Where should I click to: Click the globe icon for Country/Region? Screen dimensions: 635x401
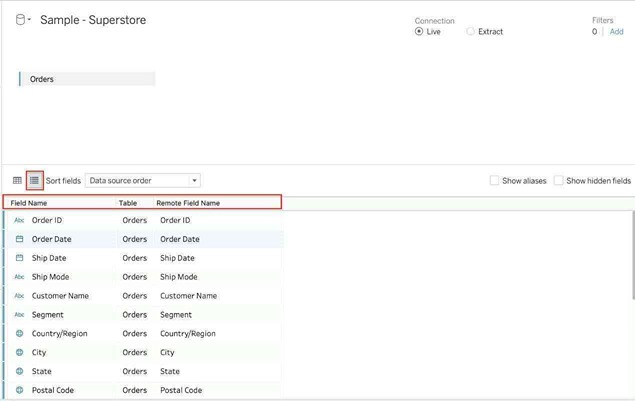tap(19, 334)
